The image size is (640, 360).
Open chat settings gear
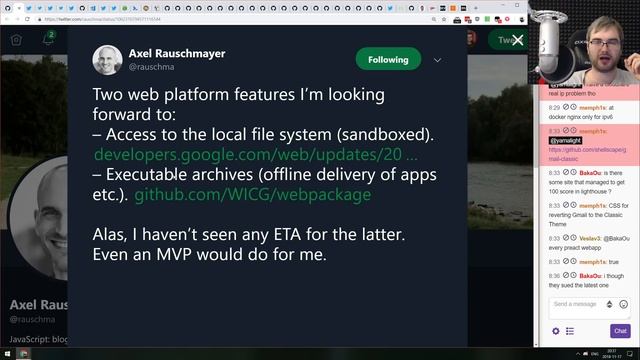tap(556, 331)
